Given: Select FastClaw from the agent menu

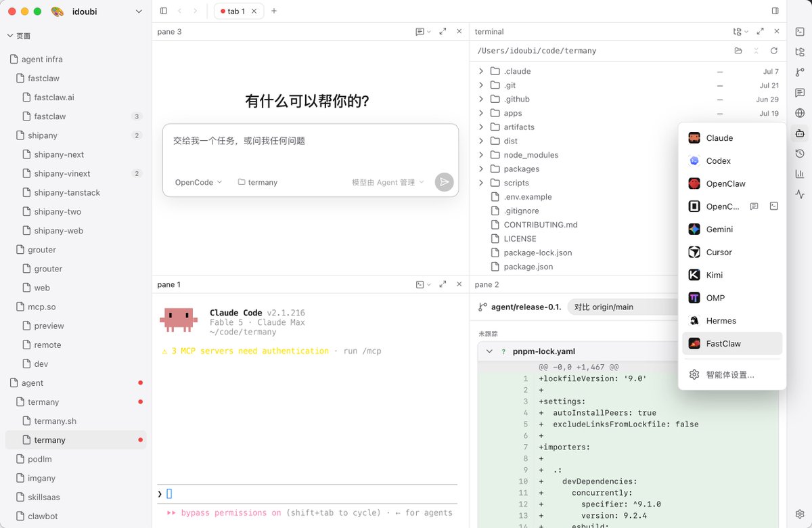Looking at the screenshot, I should click(732, 343).
